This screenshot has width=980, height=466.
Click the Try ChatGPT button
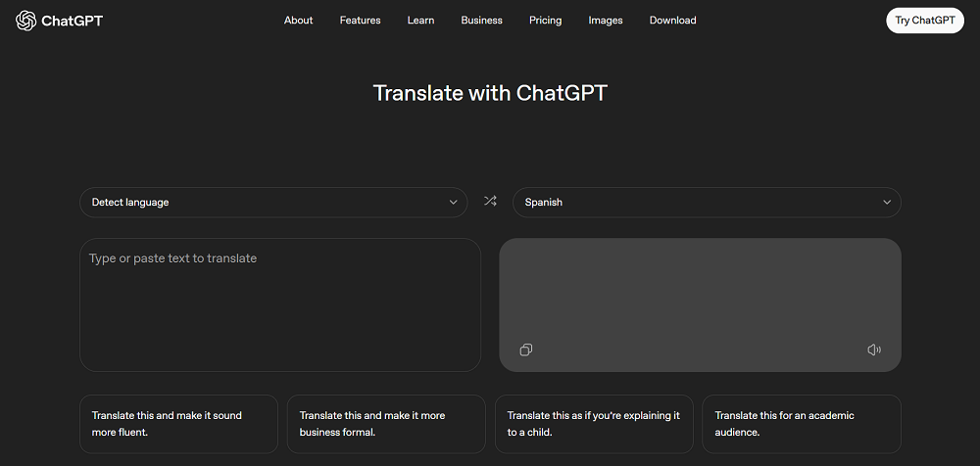[925, 20]
